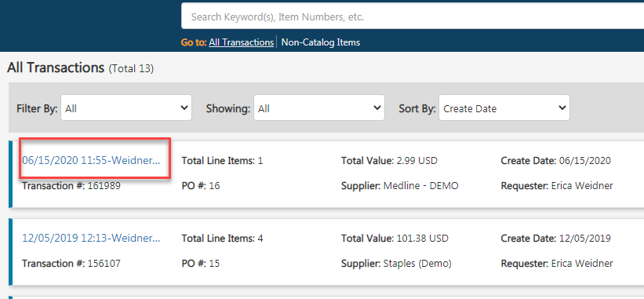Click Create Date 06/15/2020 text
644x299 pixels.
[x=555, y=161]
